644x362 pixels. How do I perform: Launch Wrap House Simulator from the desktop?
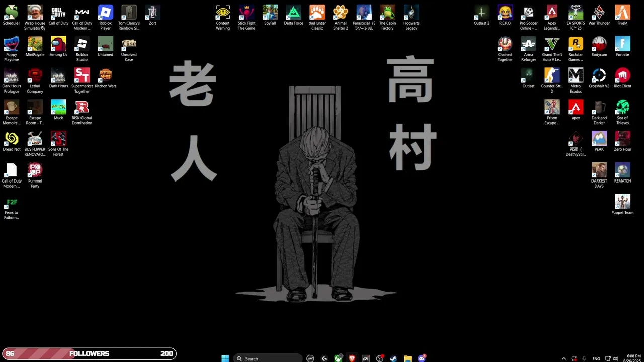click(x=35, y=18)
